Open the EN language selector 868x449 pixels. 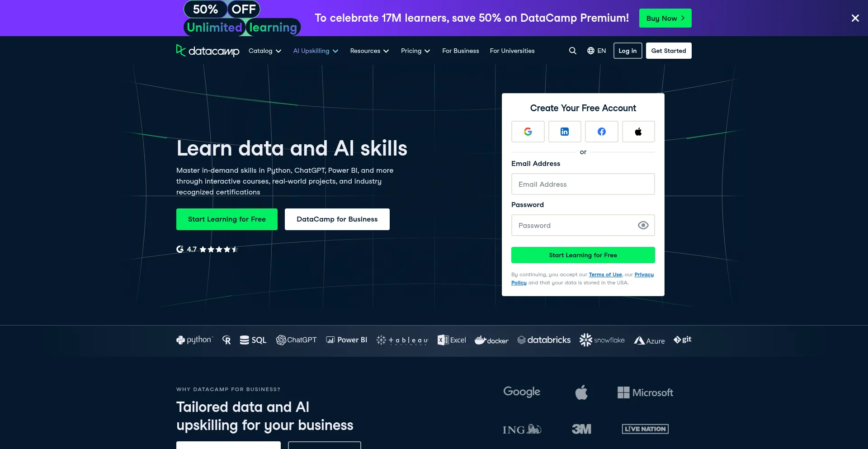[596, 51]
